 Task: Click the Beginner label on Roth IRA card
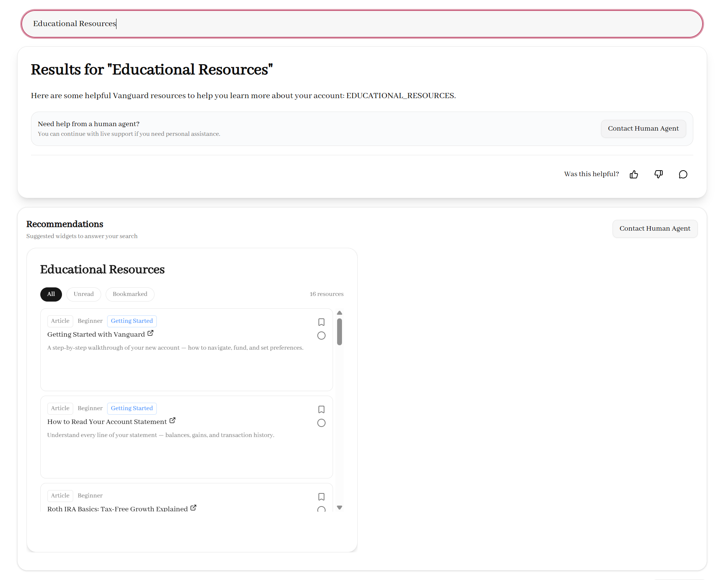(x=90, y=496)
